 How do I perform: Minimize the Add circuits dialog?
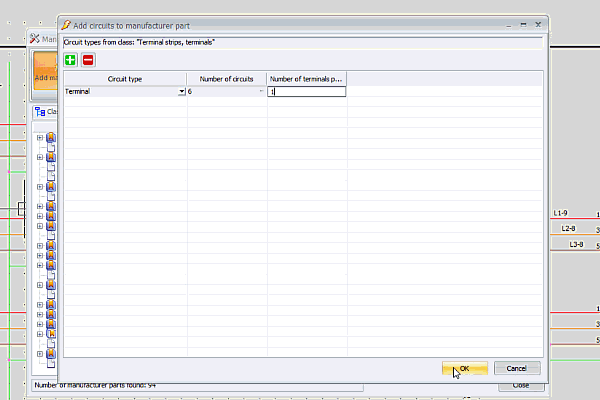509,25
